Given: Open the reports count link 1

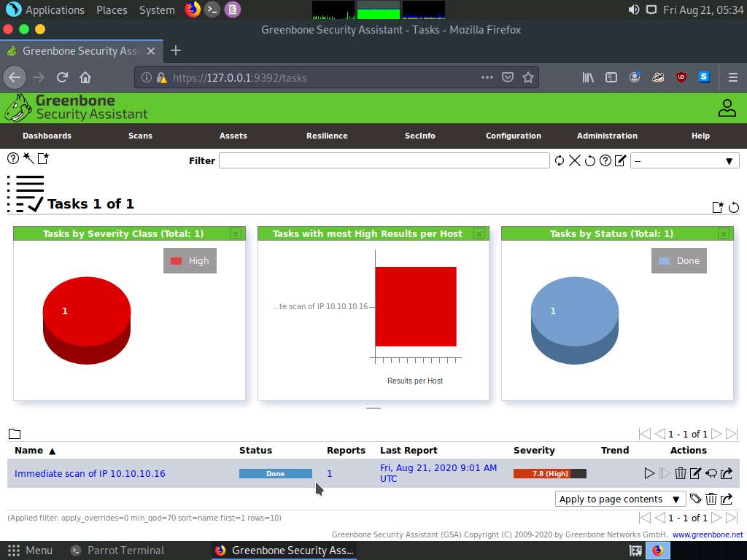Looking at the screenshot, I should (x=329, y=474).
